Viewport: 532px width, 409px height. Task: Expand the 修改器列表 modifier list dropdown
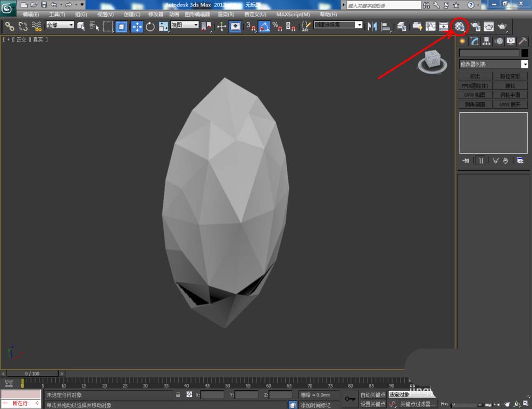point(525,64)
